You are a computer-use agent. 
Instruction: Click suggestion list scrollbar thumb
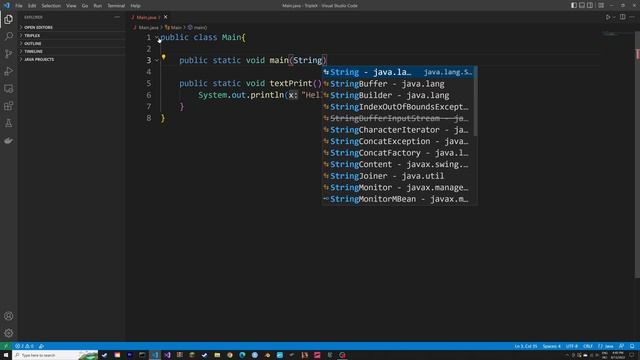(x=476, y=101)
